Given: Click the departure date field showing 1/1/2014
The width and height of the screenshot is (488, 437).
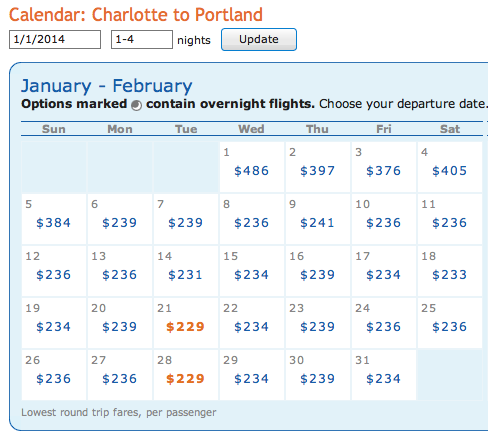Looking at the screenshot, I should 55,40.
